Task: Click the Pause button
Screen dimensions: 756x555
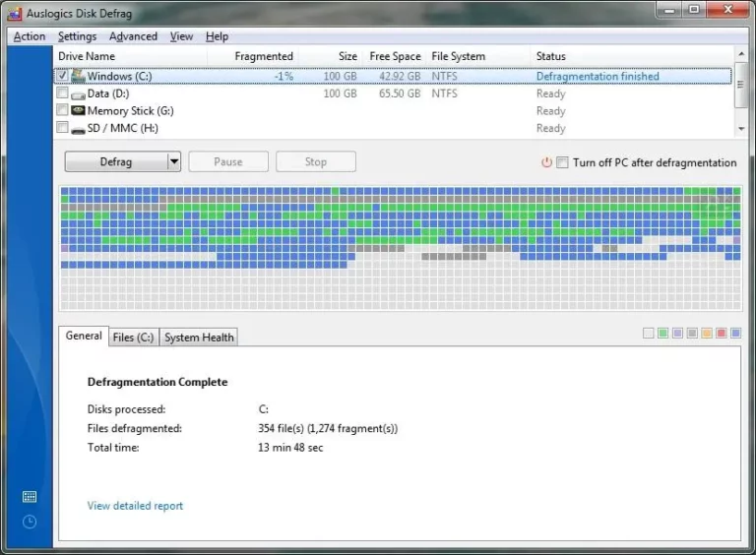Action: (228, 161)
